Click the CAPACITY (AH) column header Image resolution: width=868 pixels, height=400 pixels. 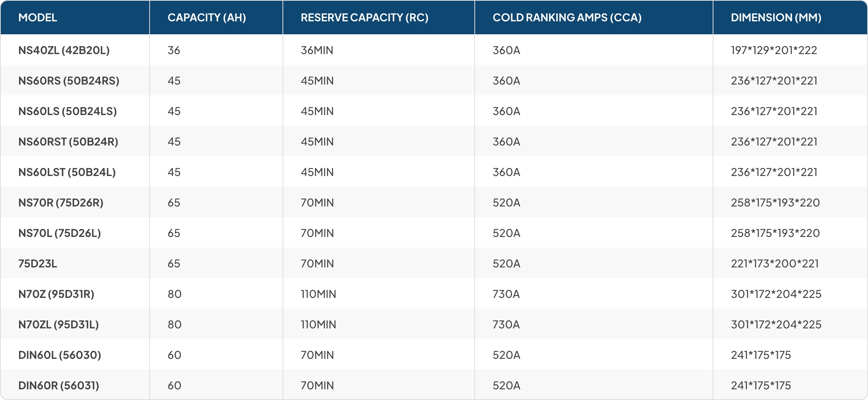207,18
